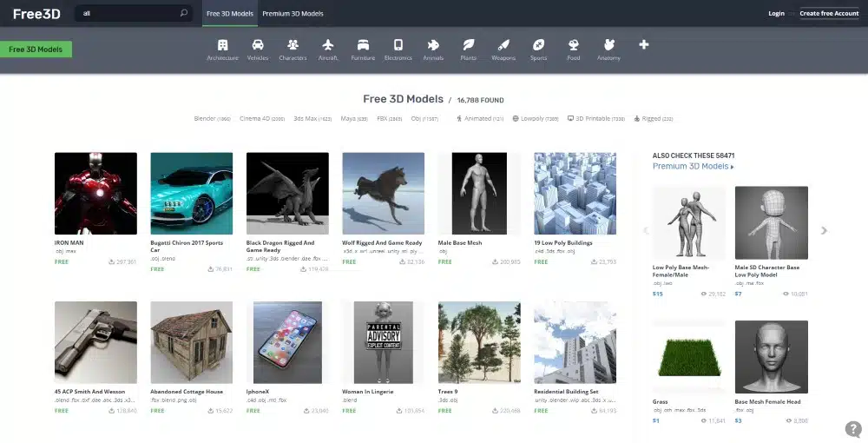Image resolution: width=868 pixels, height=443 pixels.
Task: Click the Login link
Action: pos(776,13)
